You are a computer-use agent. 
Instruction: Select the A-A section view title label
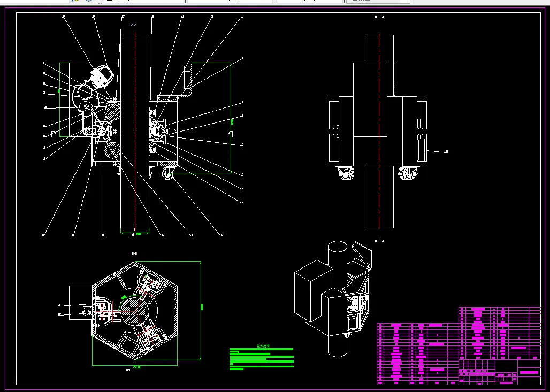[x=134, y=25]
